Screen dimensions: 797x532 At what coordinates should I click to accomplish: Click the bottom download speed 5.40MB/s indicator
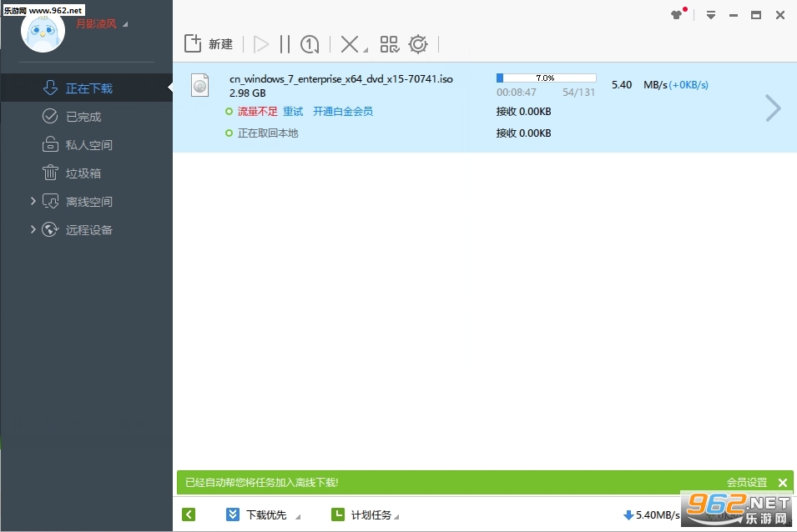coord(652,514)
